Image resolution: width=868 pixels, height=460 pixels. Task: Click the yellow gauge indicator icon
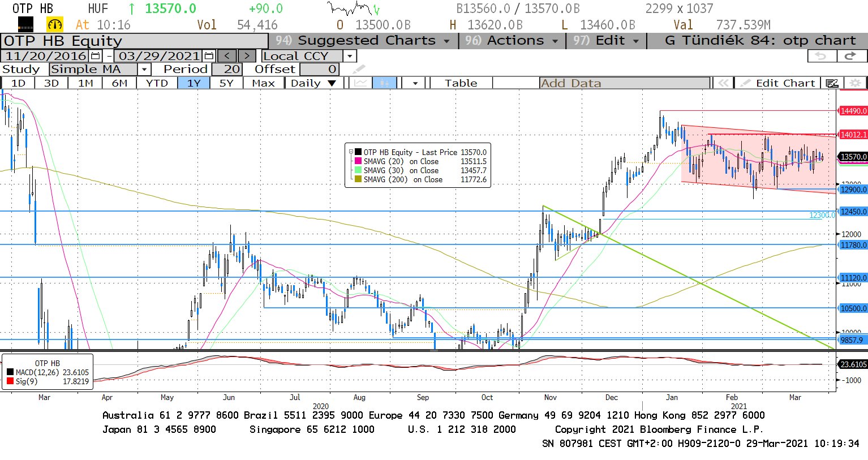(55, 24)
